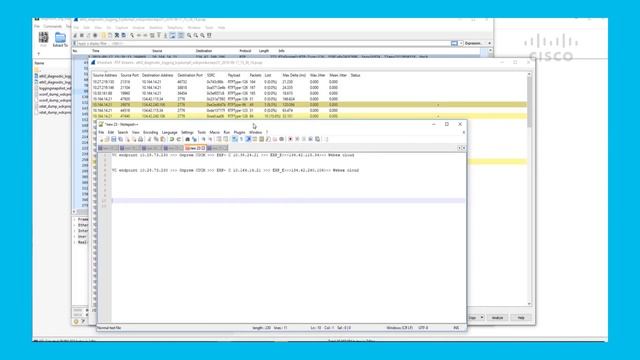Image resolution: width=640 pixels, height=360 pixels.
Task: Click the INS indicator in Notepad++ status bar
Action: (x=456, y=328)
